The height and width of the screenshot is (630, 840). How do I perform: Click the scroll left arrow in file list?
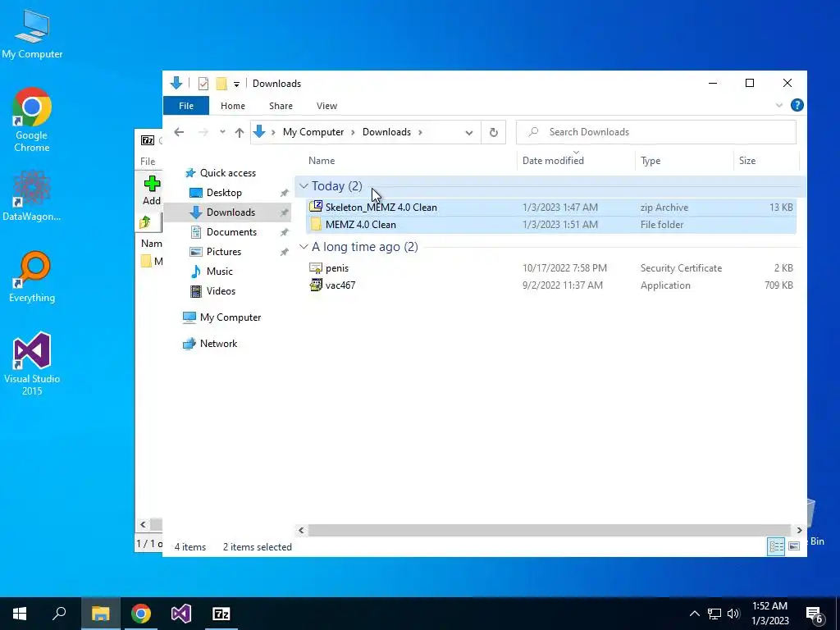(x=301, y=531)
